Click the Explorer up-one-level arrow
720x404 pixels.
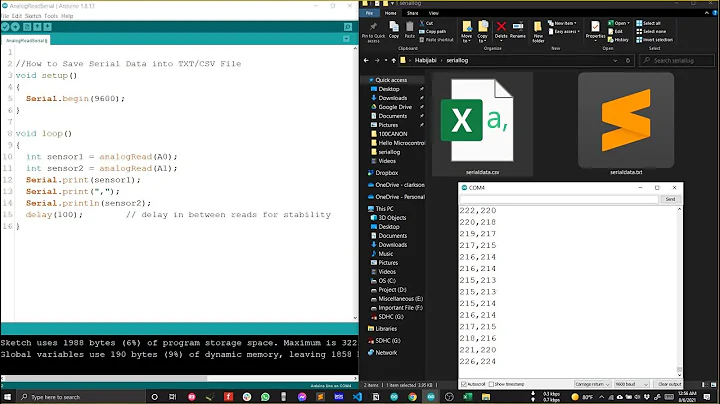(x=394, y=60)
